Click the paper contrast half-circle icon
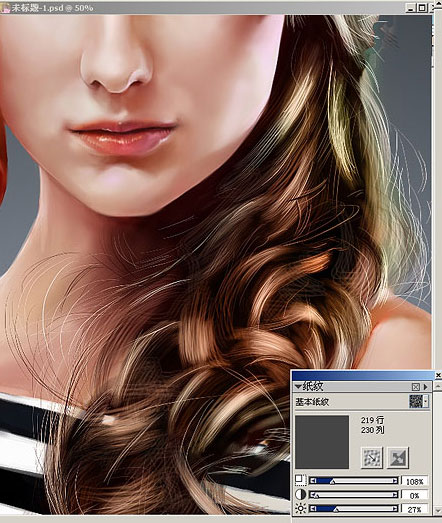Screen dimensions: 442x523 pos(300,495)
